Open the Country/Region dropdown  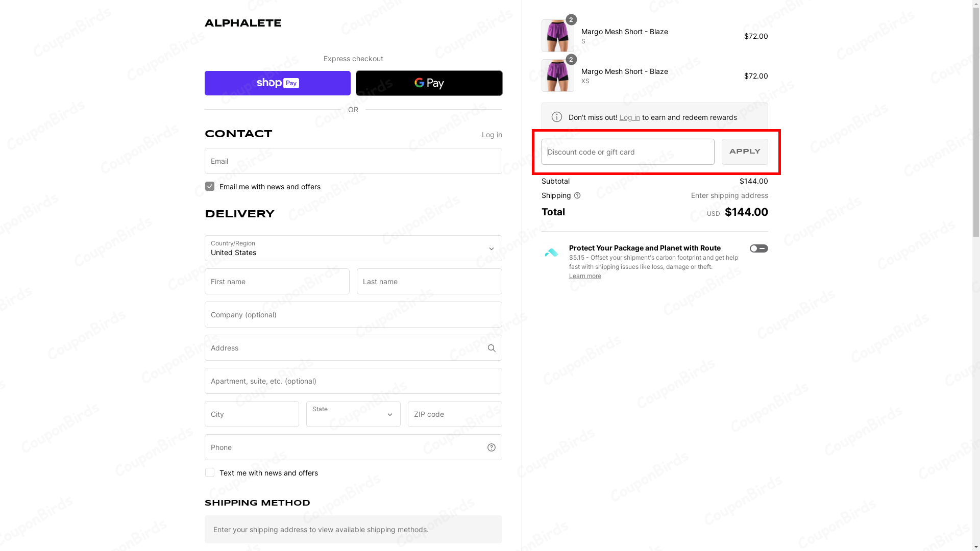pyautogui.click(x=353, y=248)
